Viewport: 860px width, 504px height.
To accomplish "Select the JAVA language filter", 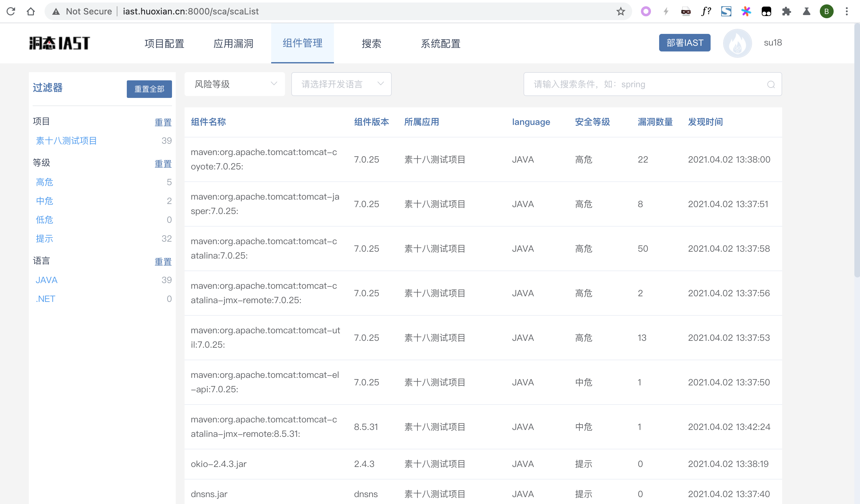I will pos(46,280).
